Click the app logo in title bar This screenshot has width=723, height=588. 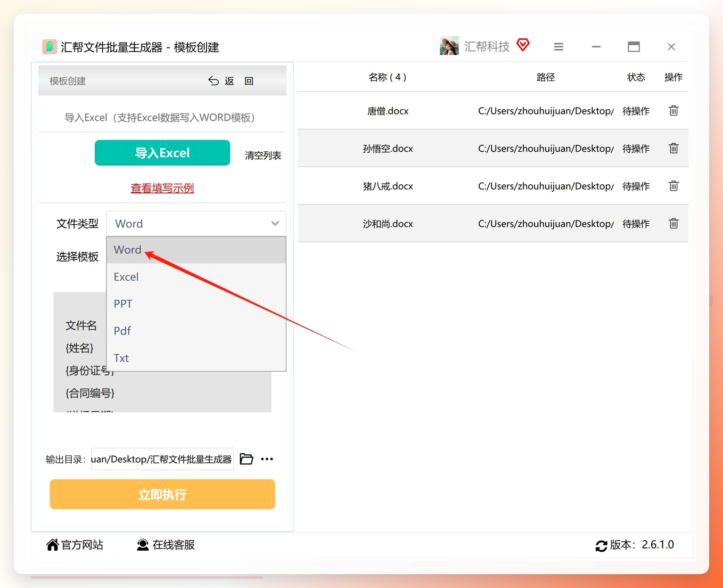pos(50,47)
